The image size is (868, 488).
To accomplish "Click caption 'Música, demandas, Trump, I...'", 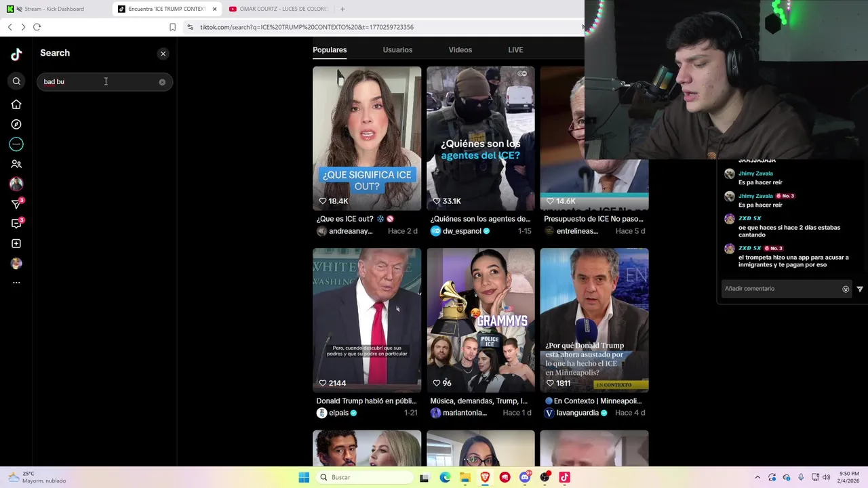I will coord(479,401).
